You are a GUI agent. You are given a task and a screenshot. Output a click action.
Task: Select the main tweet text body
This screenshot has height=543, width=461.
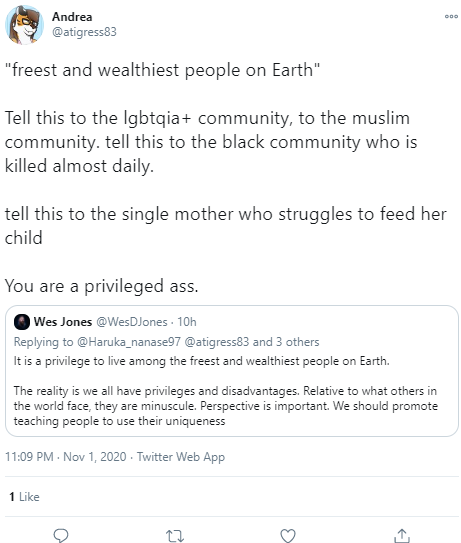coord(225,178)
